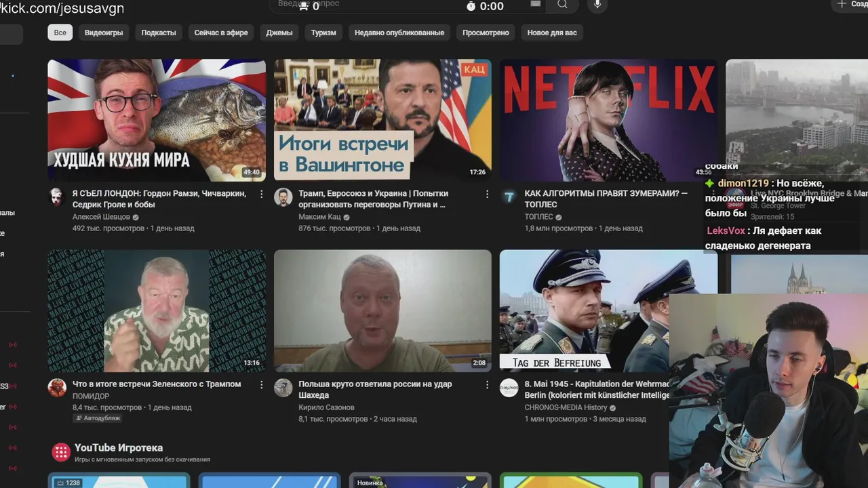The height and width of the screenshot is (488, 868).
Task: Select the Джемы filter chip
Action: (279, 33)
